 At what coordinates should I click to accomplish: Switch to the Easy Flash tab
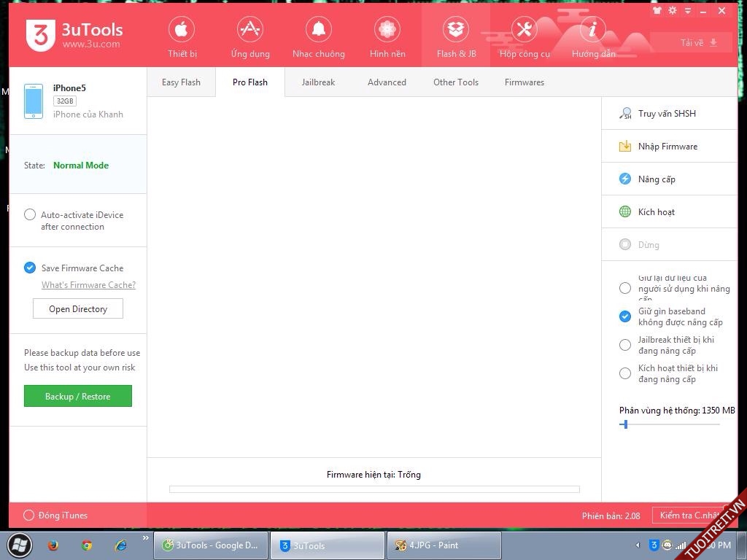coord(181,82)
